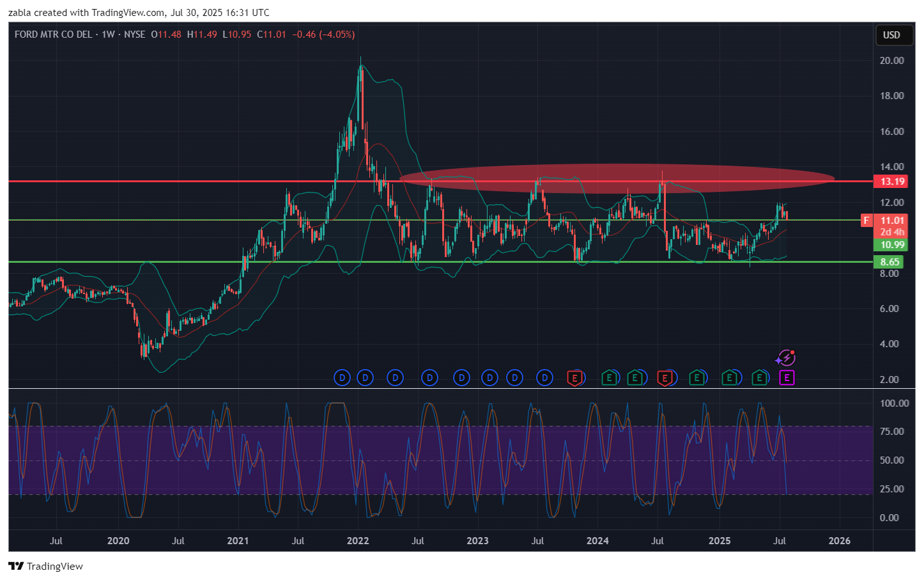Click the 20.00 price axis label
The height and width of the screenshot is (580, 924).
(x=891, y=61)
